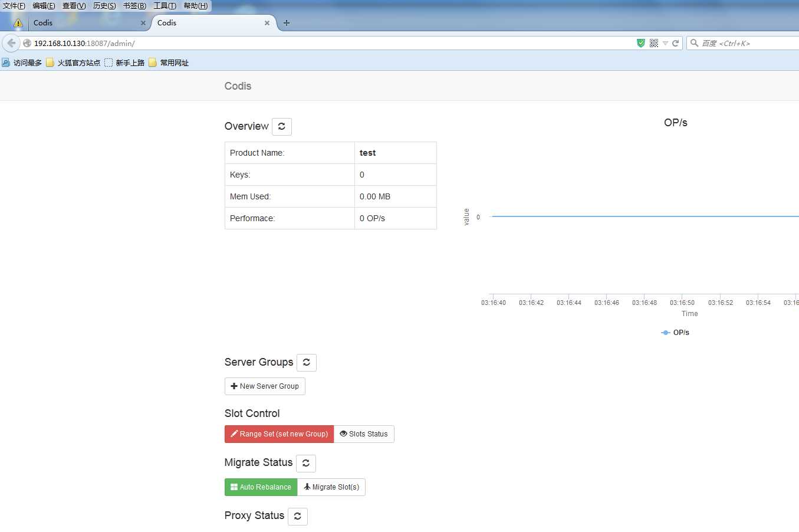799x532 pixels.
Task: Click the warning icon on pinned tab
Action: pos(18,23)
